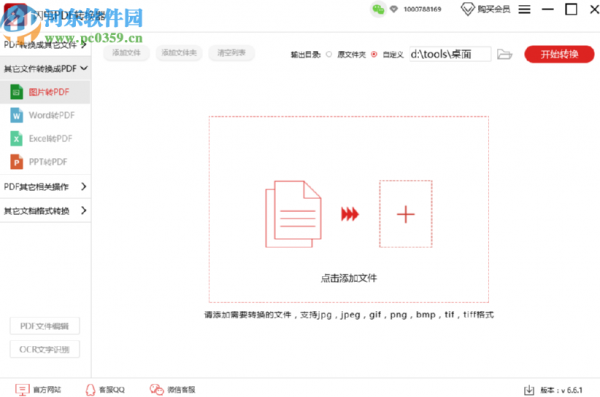Open PDF其它相关操作 category
600x397 pixels.
pyautogui.click(x=45, y=186)
